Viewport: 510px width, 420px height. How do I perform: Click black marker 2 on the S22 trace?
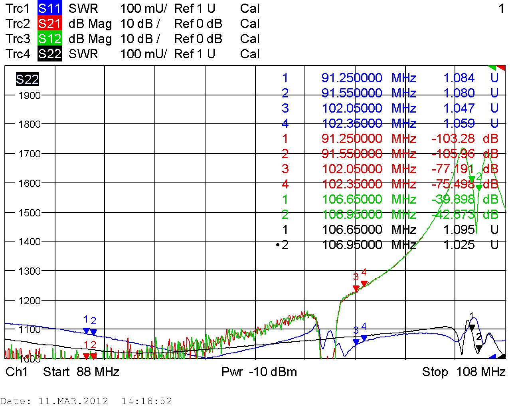click(x=479, y=348)
